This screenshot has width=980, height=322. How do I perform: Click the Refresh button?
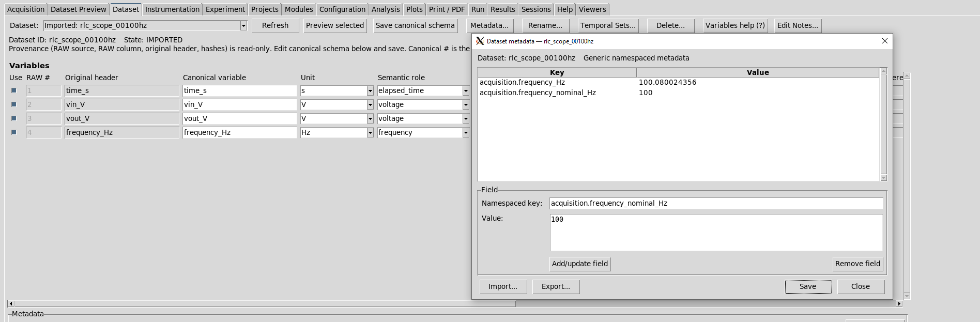[275, 25]
